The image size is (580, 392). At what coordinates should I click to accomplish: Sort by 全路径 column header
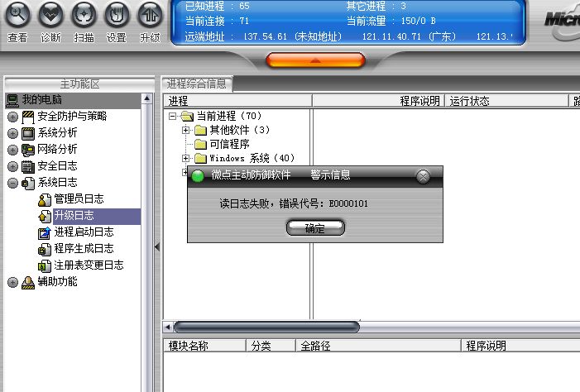378,346
